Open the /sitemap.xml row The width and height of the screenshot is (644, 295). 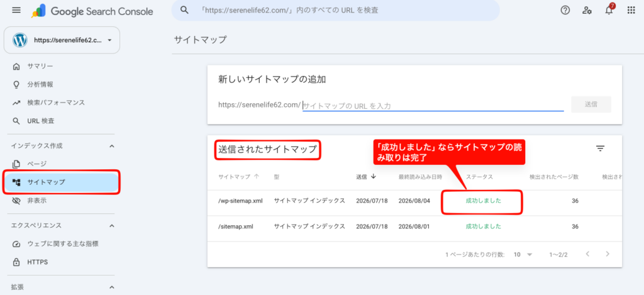click(x=415, y=227)
